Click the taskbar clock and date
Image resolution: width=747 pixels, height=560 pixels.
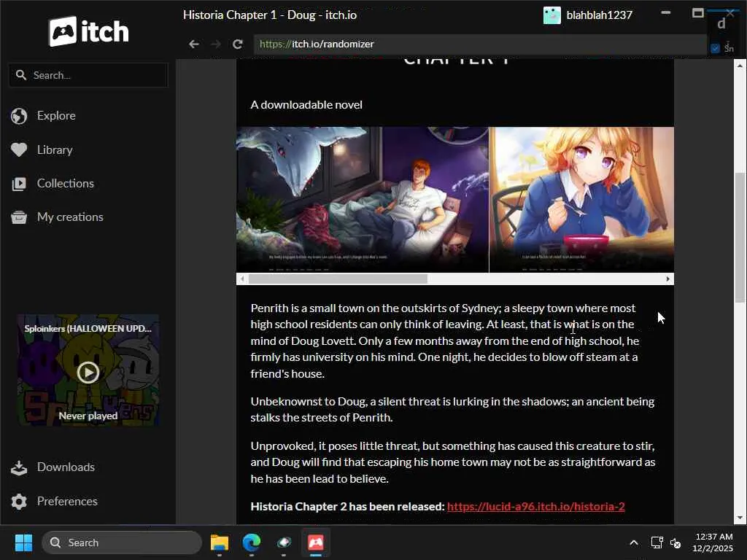[x=713, y=542]
